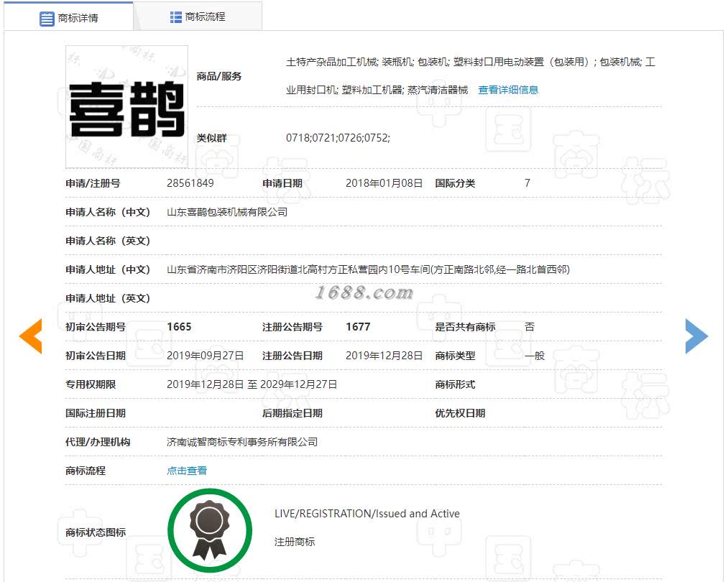Click the 类似群 label
Viewport: 728px width, 582px height.
pos(212,138)
